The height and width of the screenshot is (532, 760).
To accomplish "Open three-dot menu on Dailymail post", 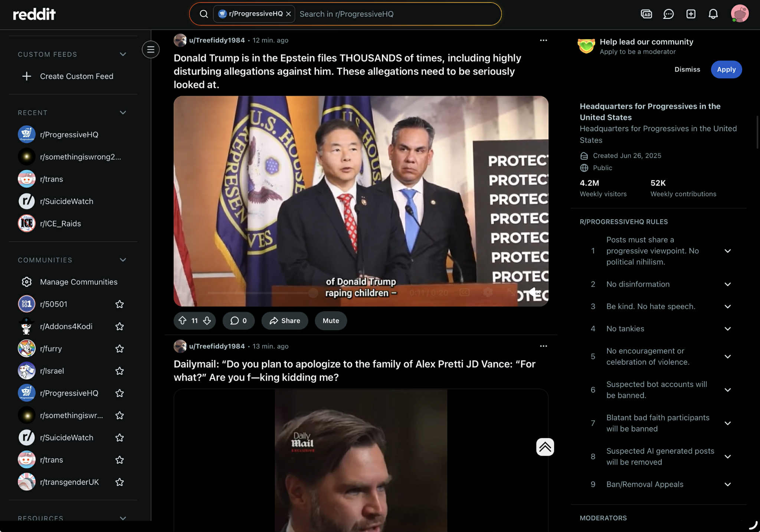I will [x=543, y=346].
